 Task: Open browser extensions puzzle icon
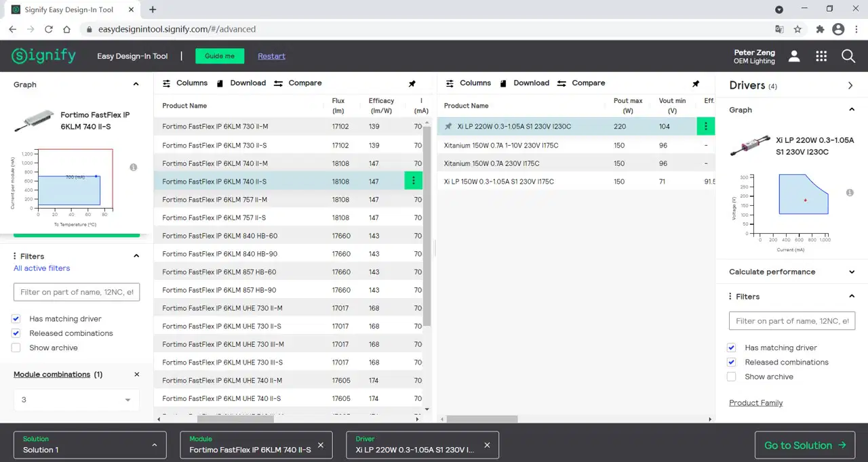pos(820,29)
